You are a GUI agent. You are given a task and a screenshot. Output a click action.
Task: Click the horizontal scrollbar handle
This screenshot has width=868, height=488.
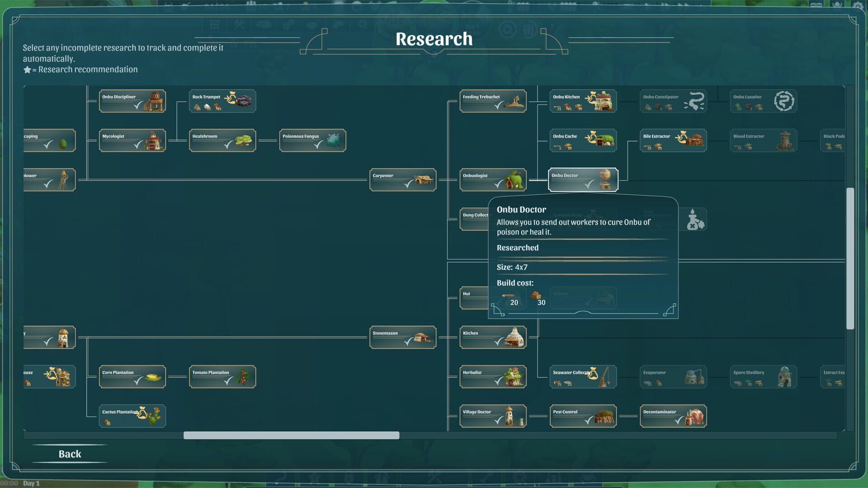pos(291,435)
